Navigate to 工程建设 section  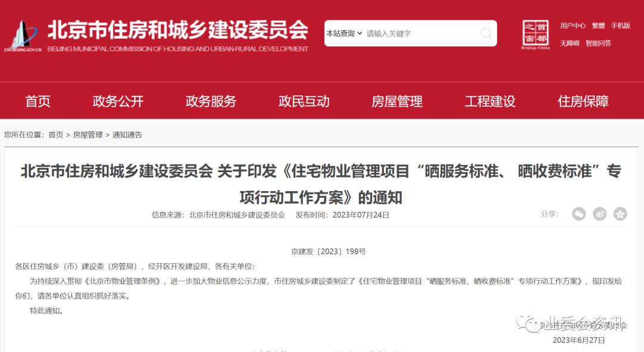[490, 101]
